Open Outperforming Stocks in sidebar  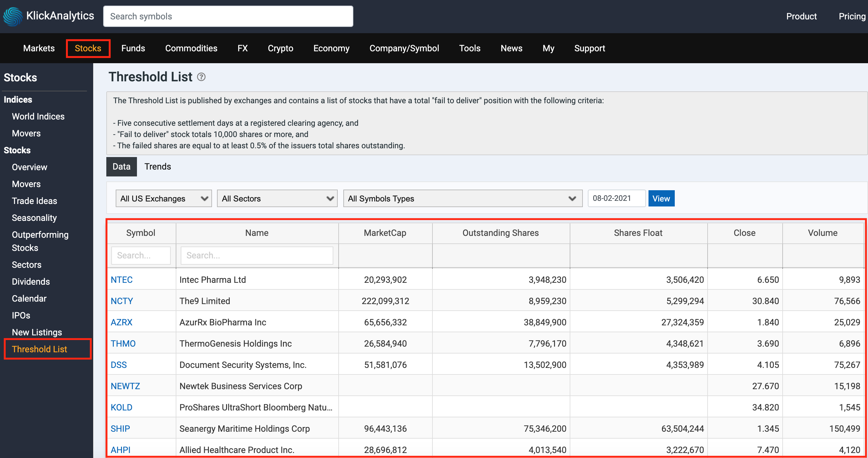pos(40,241)
